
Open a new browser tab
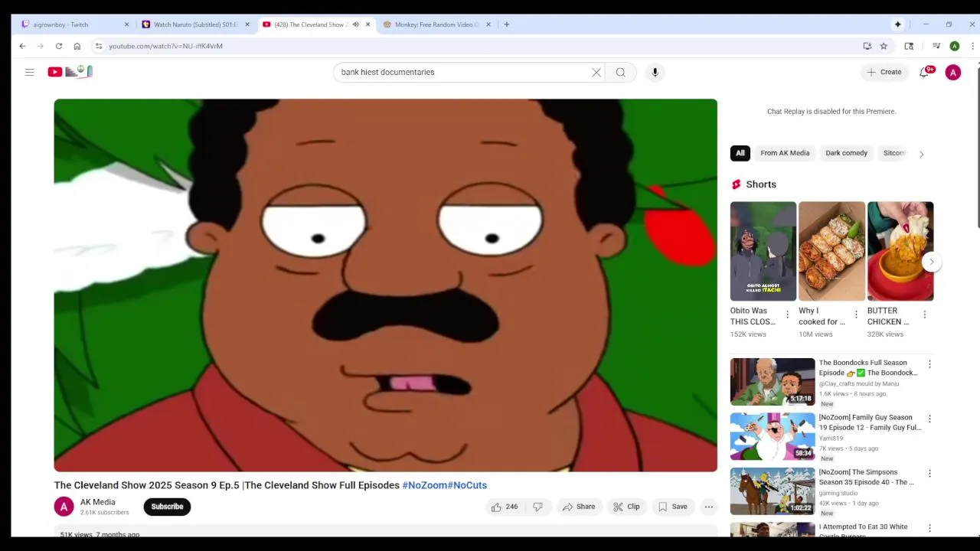506,24
